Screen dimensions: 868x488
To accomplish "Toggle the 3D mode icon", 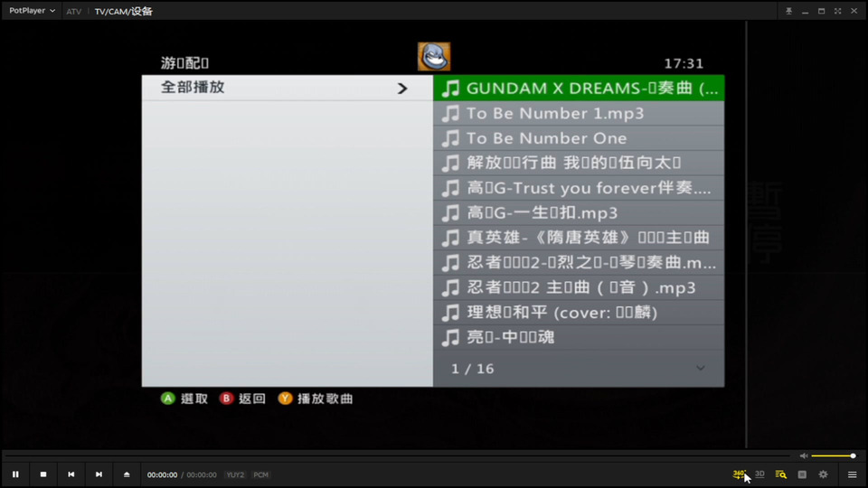I will coord(760,474).
